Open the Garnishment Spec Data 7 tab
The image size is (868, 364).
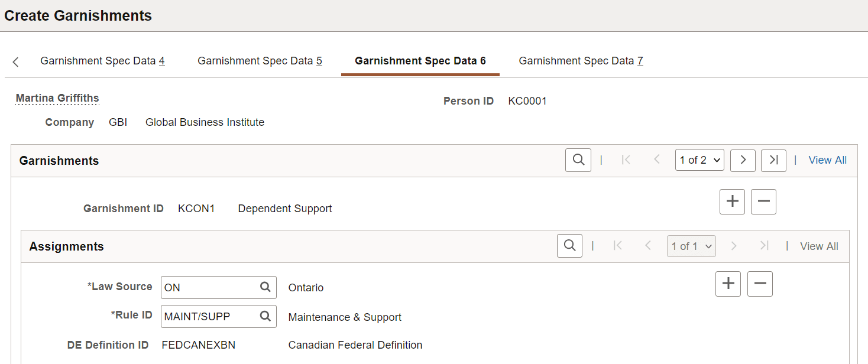coord(581,60)
